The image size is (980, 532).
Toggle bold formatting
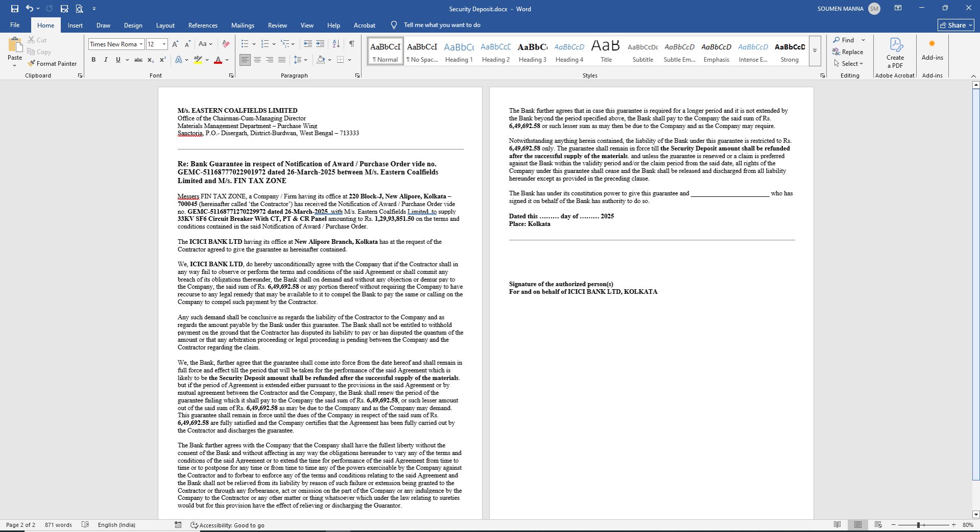click(x=93, y=60)
